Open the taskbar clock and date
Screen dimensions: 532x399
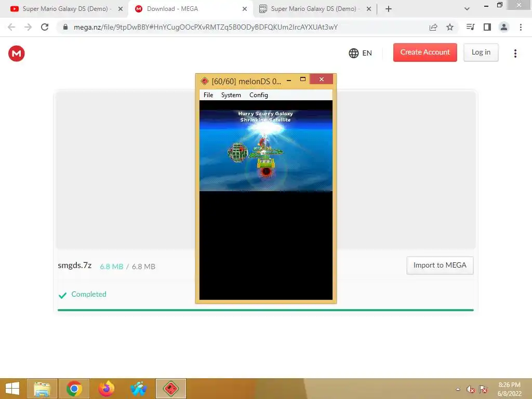(509, 389)
